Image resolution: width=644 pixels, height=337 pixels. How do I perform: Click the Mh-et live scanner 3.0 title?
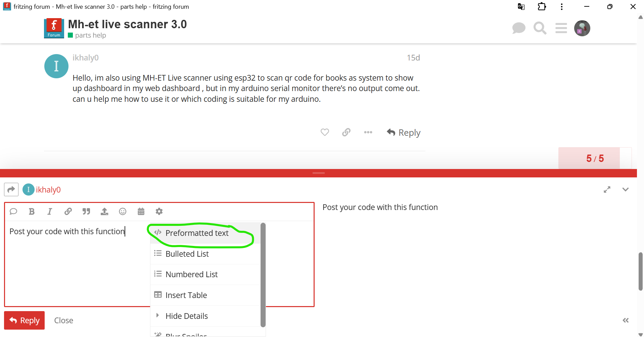point(127,24)
